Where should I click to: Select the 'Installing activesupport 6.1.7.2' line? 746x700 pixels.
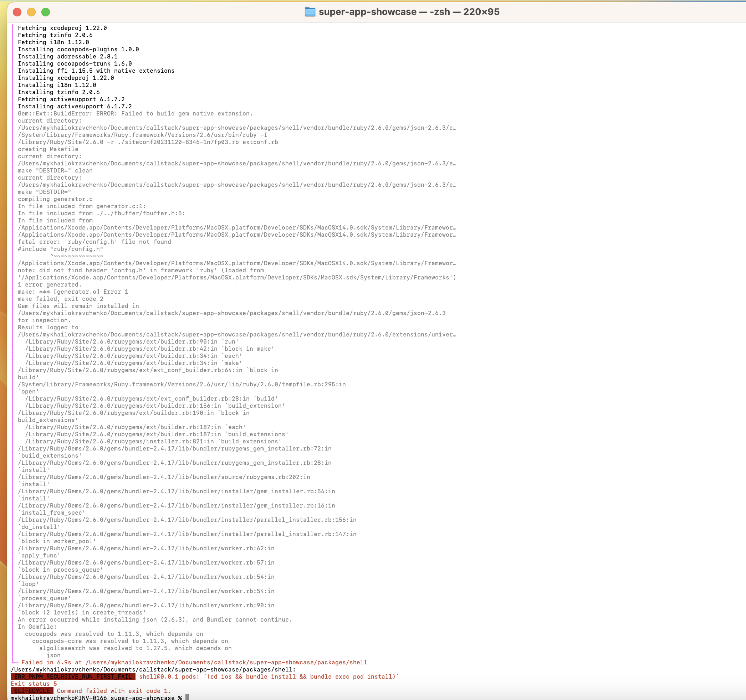(74, 106)
